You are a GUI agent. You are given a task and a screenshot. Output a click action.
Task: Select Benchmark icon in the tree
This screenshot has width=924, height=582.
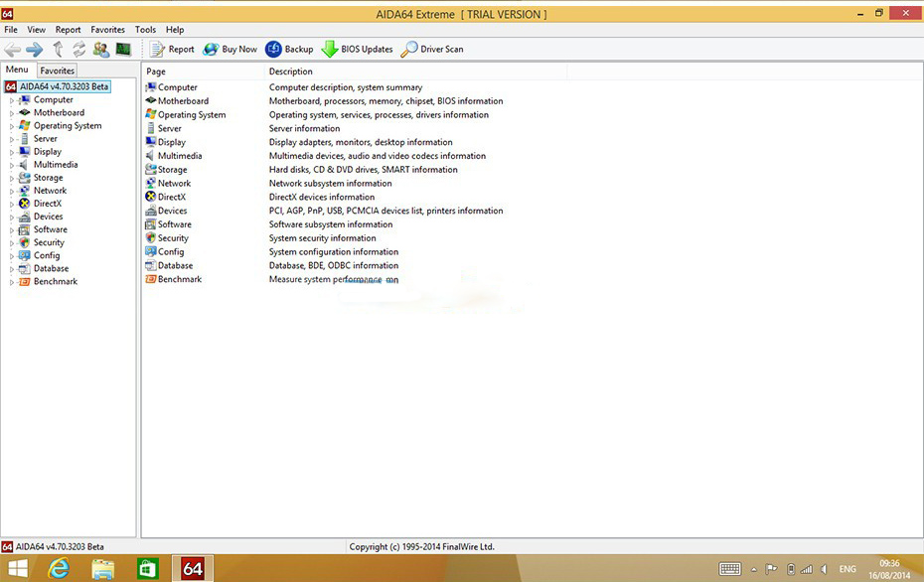24,282
